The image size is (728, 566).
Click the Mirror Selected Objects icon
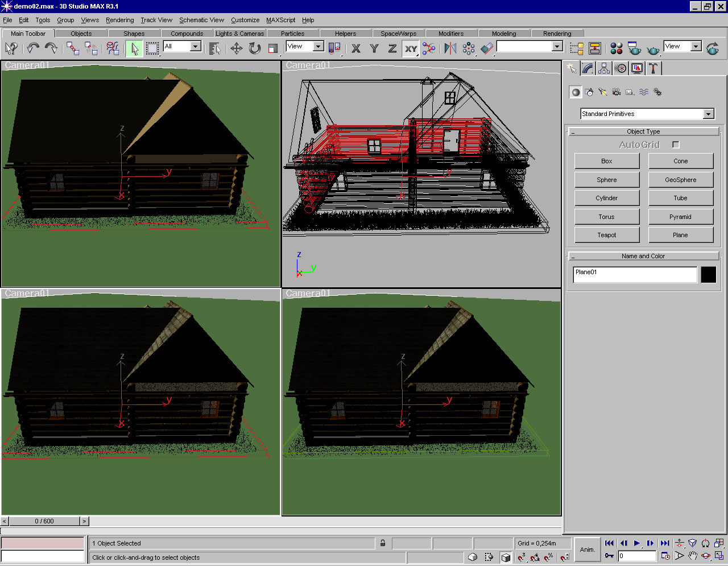tap(450, 48)
